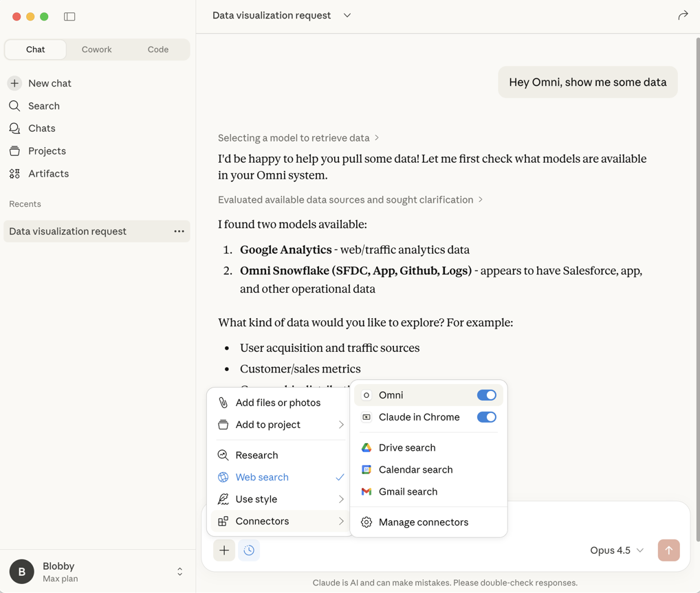Click the 'Google Analytics' bold text
700x593 pixels.
pyautogui.click(x=286, y=249)
